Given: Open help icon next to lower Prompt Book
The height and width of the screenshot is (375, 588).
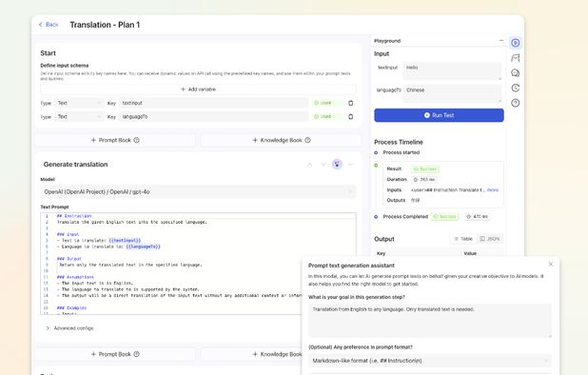Looking at the screenshot, I should point(136,354).
